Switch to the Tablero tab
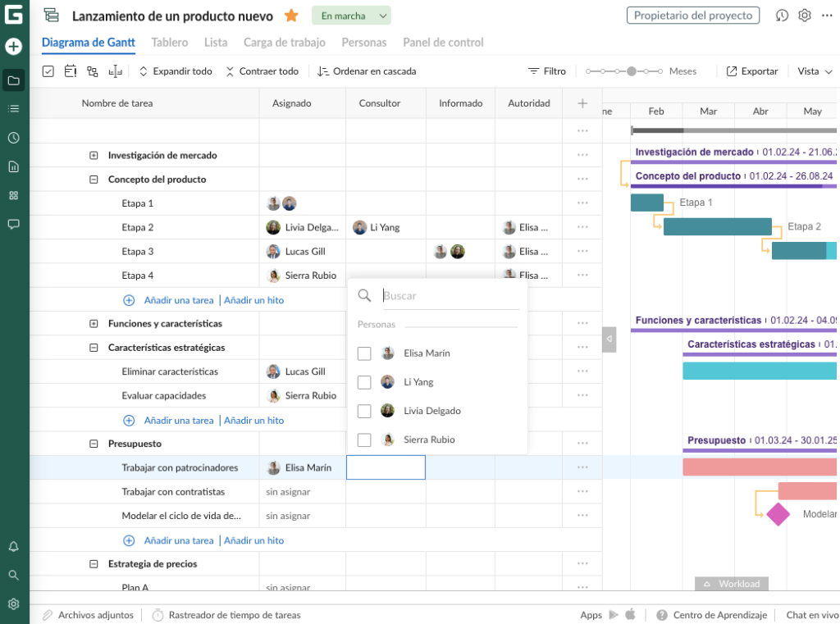 (170, 43)
